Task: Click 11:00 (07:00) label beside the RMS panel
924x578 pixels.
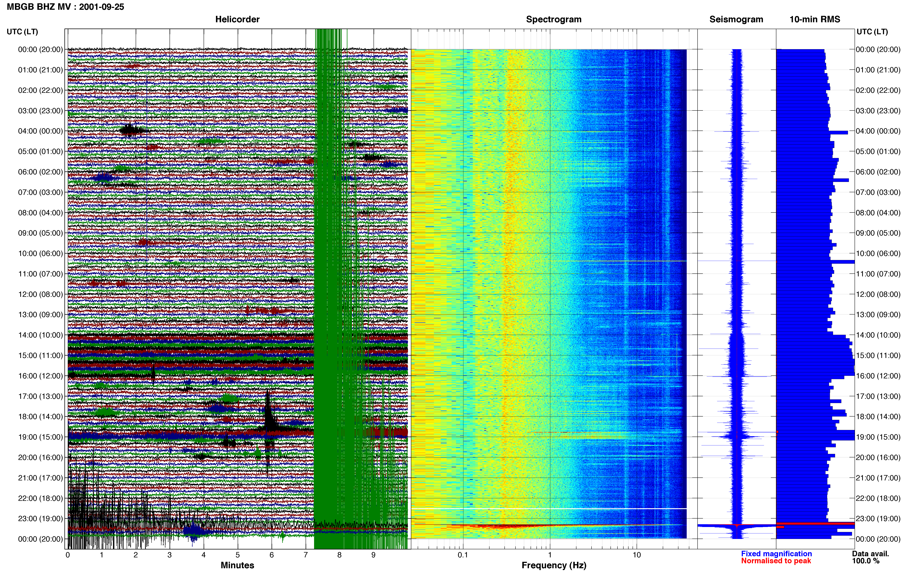Action: (x=878, y=274)
